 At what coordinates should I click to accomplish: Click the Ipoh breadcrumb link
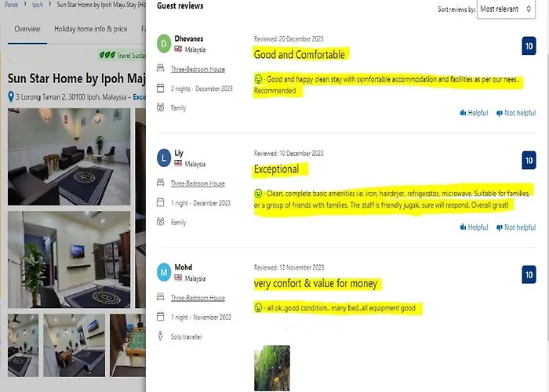click(38, 5)
